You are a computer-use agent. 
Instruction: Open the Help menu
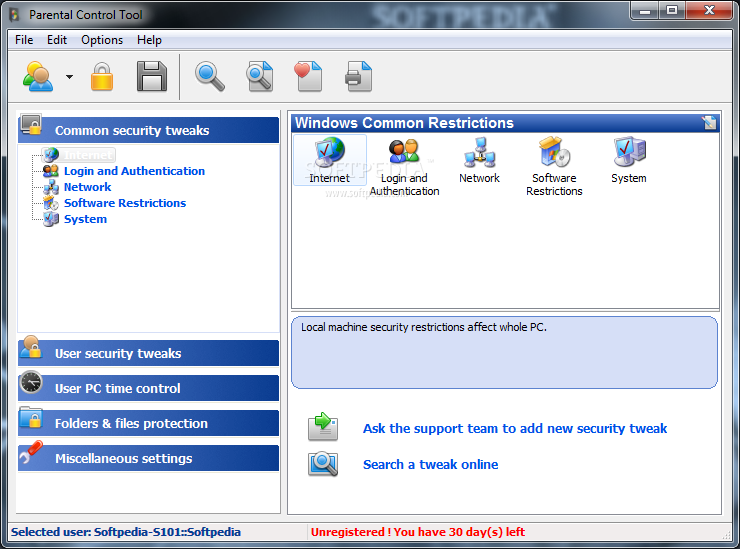(x=149, y=40)
